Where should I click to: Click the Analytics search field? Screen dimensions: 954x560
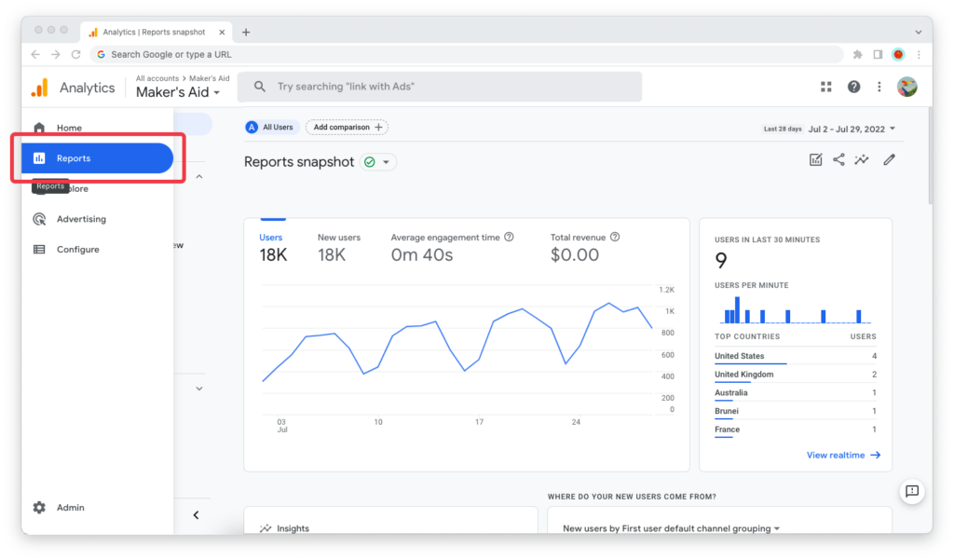tap(440, 87)
